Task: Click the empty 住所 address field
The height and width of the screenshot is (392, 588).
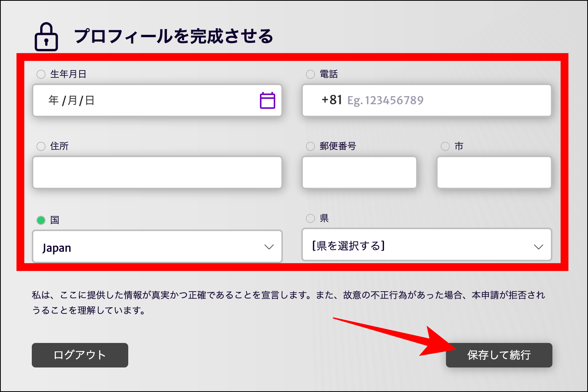Action: [x=157, y=172]
